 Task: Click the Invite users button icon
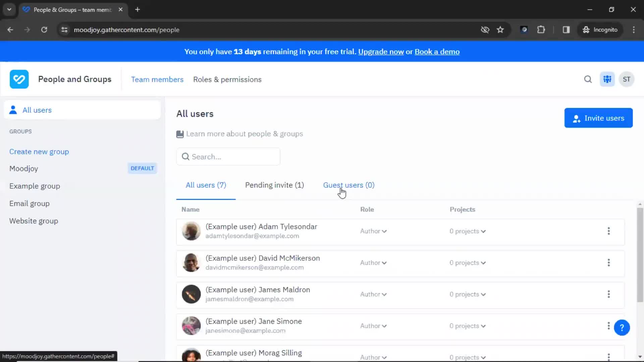[577, 118]
